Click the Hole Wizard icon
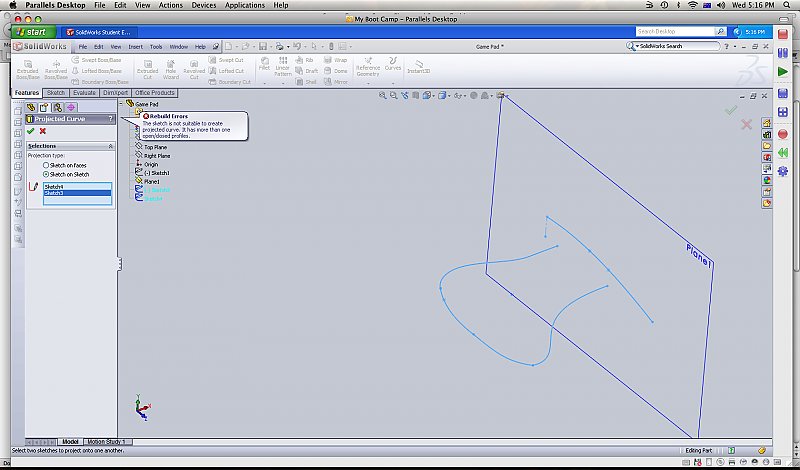This screenshot has height=470, width=800. click(171, 67)
